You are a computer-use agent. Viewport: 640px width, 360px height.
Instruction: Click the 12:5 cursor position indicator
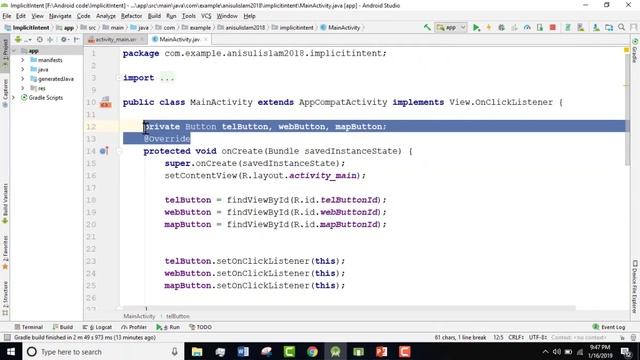coord(498,337)
